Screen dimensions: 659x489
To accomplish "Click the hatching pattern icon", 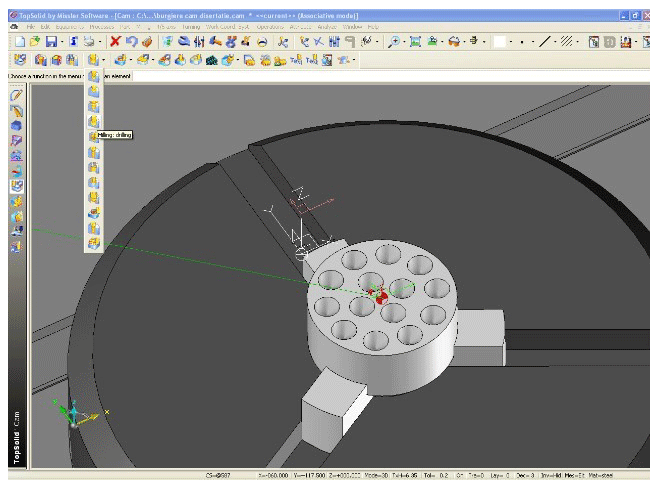I will (567, 42).
